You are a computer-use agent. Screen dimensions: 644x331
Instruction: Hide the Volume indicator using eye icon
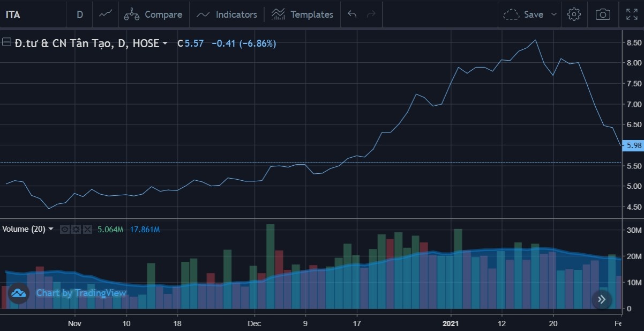pyautogui.click(x=64, y=230)
